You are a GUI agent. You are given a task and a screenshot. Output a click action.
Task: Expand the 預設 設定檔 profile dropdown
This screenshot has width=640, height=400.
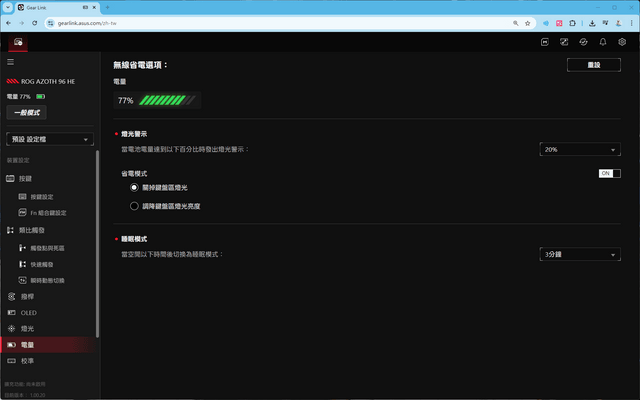point(50,139)
